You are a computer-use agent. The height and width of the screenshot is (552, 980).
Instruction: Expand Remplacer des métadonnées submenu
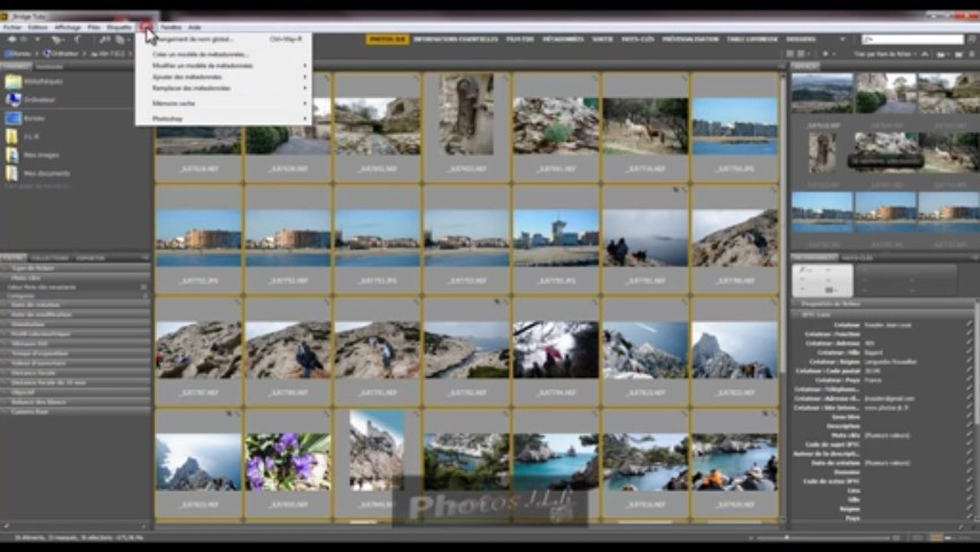224,88
